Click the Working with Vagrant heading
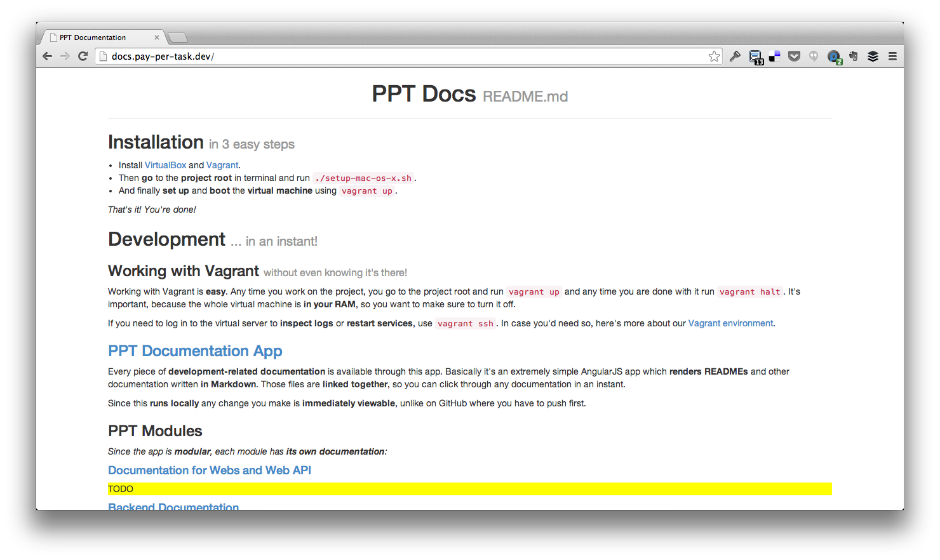940x560 pixels. pyautogui.click(x=184, y=271)
